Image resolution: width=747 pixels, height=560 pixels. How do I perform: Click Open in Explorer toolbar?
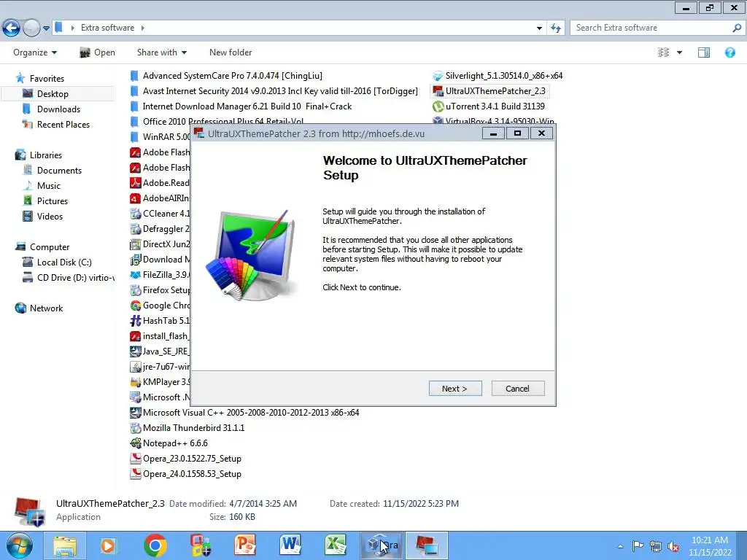pyautogui.click(x=98, y=52)
